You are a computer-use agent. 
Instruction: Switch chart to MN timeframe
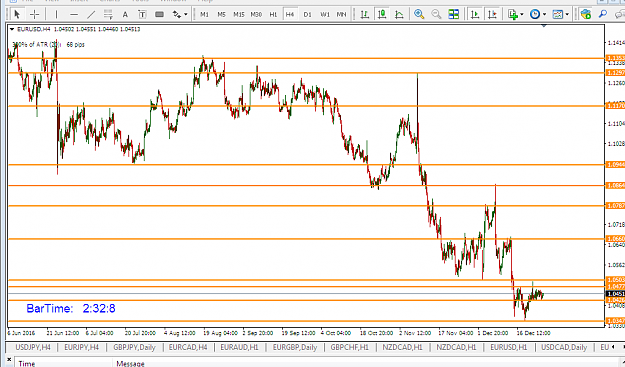click(341, 14)
